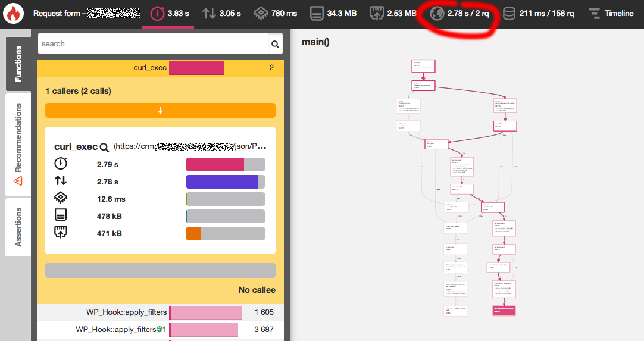
Task: Open the Assertions side tab
Action: pyautogui.click(x=18, y=227)
